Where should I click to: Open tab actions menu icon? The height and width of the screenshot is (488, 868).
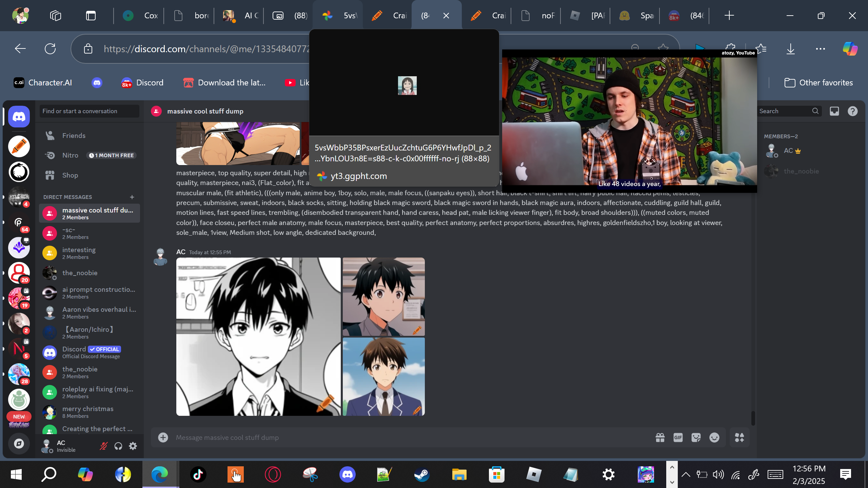click(x=91, y=16)
